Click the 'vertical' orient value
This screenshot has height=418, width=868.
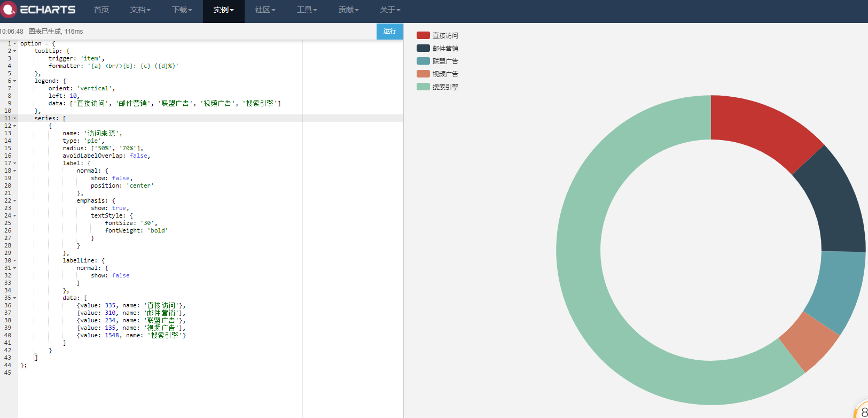(95, 89)
